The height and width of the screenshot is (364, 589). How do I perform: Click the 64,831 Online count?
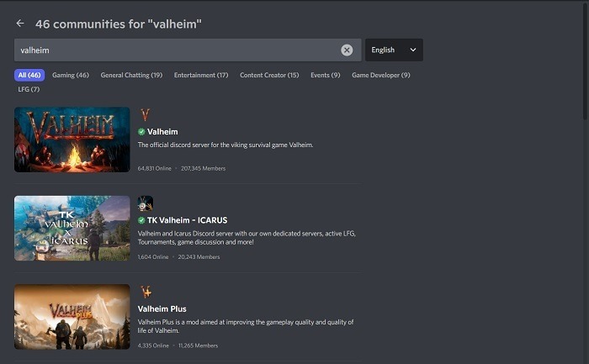pos(154,168)
